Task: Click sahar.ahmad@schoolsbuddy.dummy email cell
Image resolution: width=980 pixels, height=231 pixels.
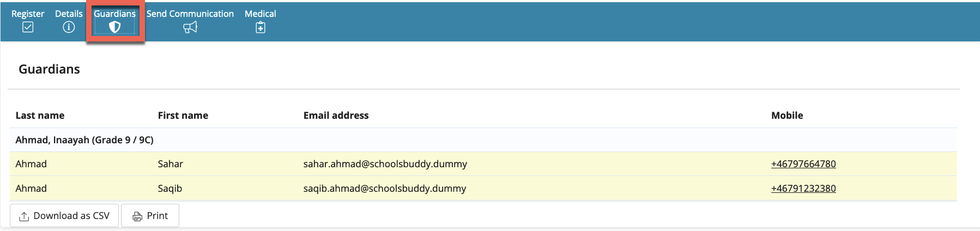Action: [x=385, y=164]
